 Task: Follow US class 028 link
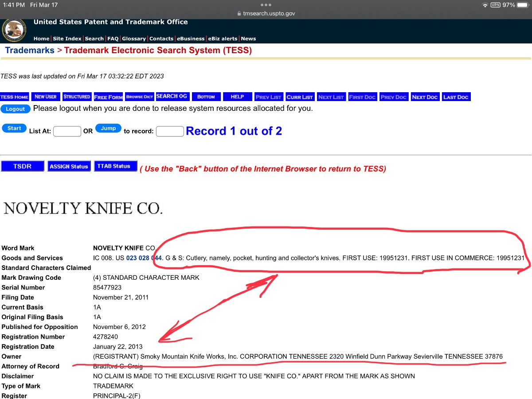pyautogui.click(x=144, y=258)
